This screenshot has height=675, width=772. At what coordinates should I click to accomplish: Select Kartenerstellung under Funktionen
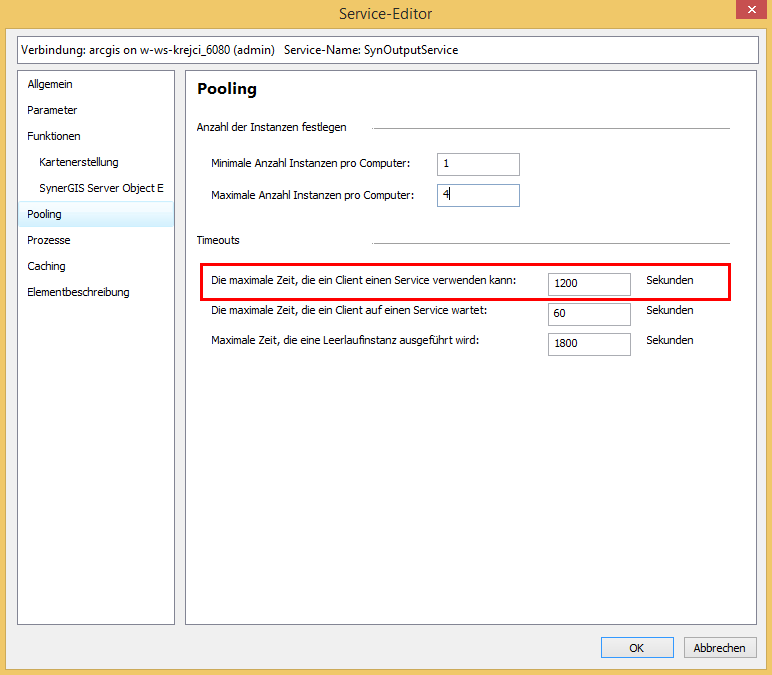79,162
